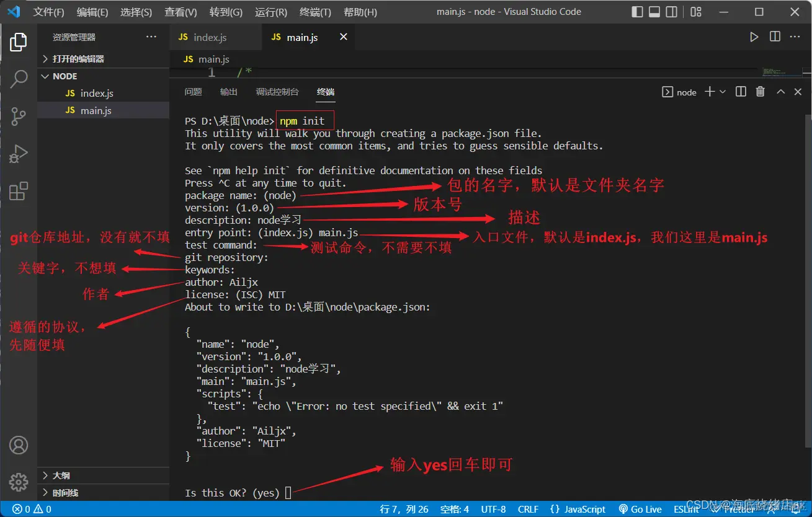Open the Extensions view
The image size is (812, 517).
pyautogui.click(x=19, y=191)
